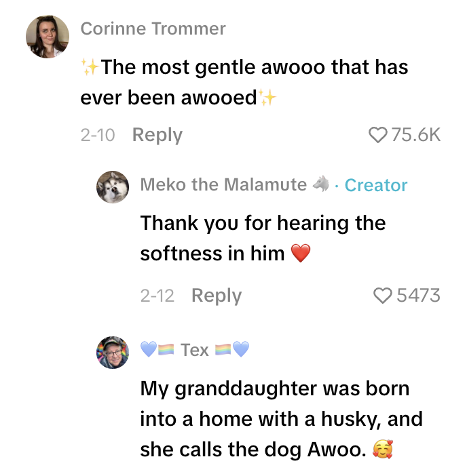Reply to Corinne Trommer's comment
The width and height of the screenshot is (467, 476).
(x=157, y=135)
